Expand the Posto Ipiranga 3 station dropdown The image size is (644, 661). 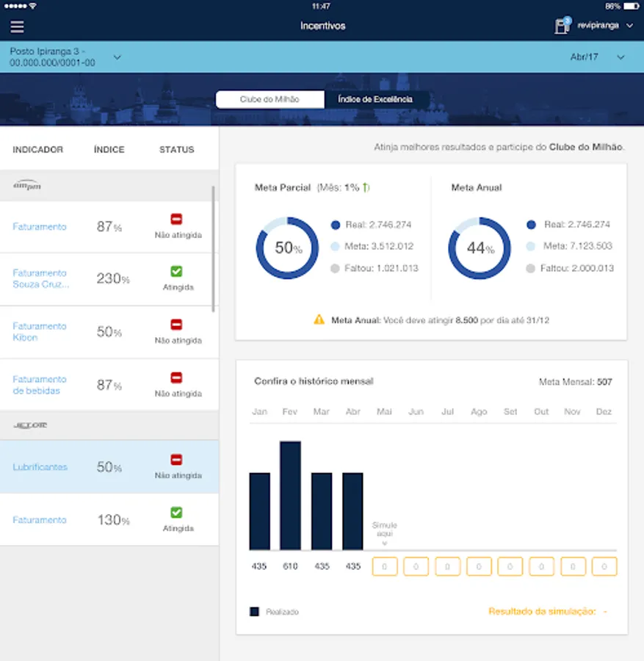117,57
